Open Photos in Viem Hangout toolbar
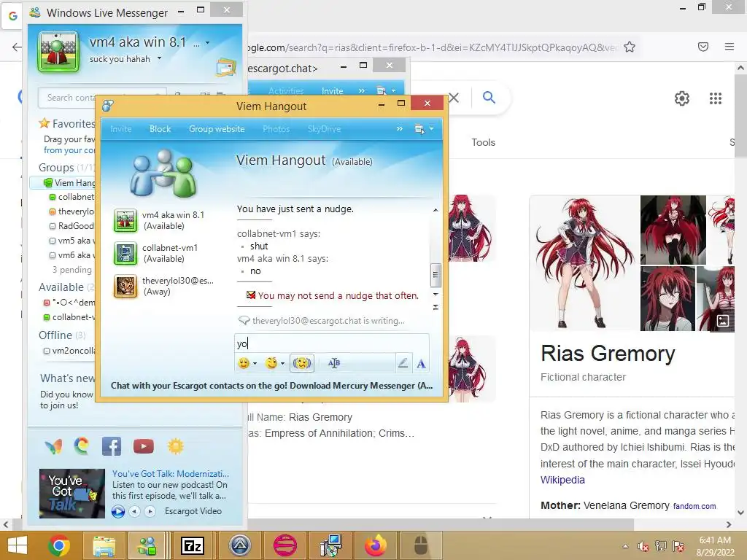This screenshot has width=747, height=560. click(x=276, y=129)
